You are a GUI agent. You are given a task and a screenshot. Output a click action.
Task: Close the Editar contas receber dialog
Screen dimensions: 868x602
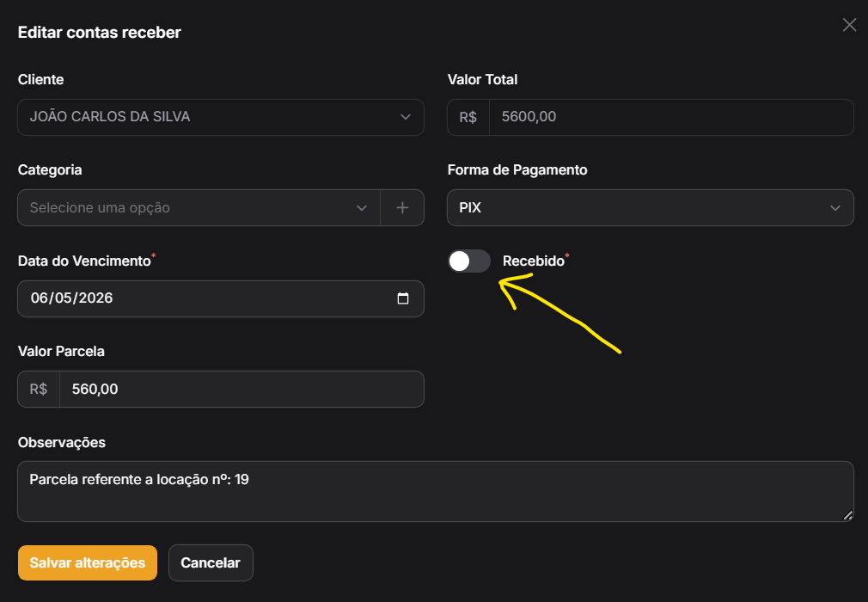click(849, 25)
